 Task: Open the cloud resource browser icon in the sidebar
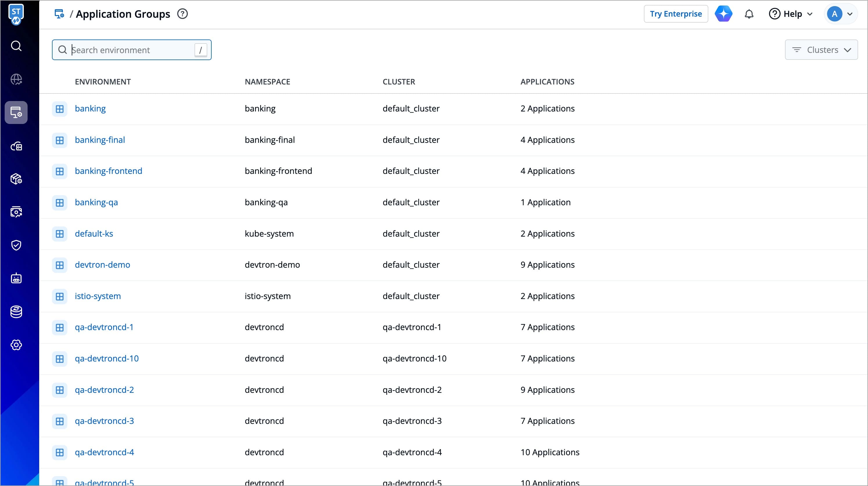tap(16, 146)
